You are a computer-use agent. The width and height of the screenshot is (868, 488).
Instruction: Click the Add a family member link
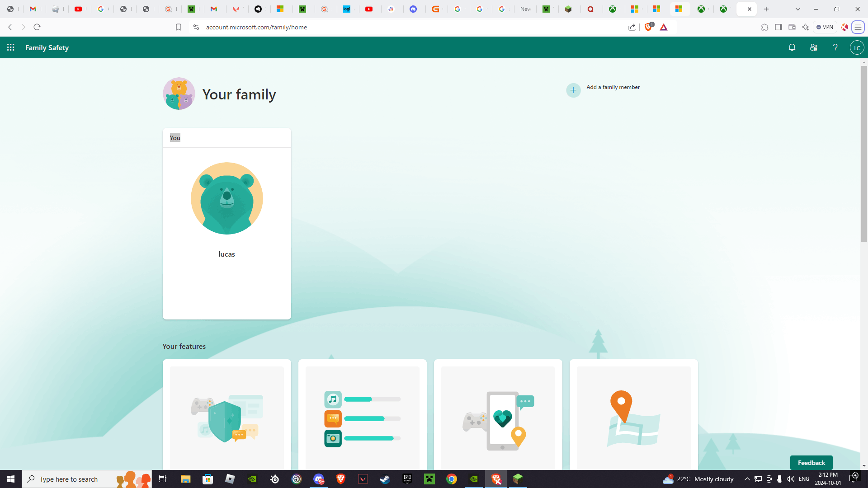[x=613, y=87]
